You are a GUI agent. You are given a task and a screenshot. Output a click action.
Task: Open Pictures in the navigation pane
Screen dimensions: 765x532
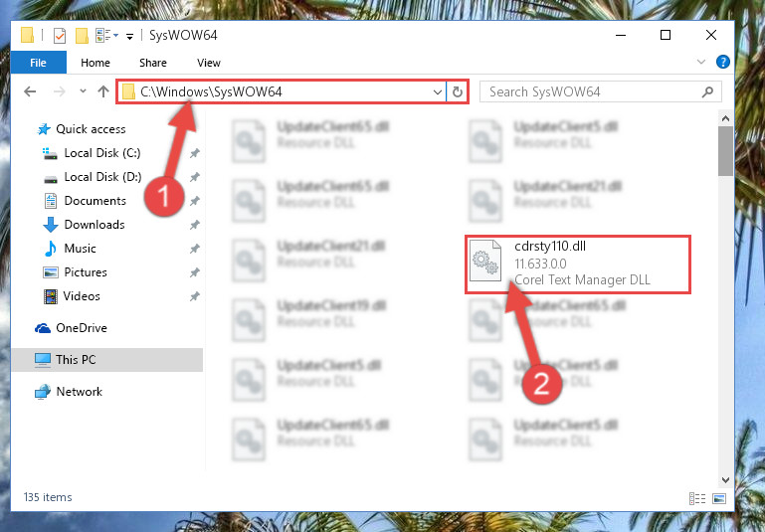pos(86,272)
